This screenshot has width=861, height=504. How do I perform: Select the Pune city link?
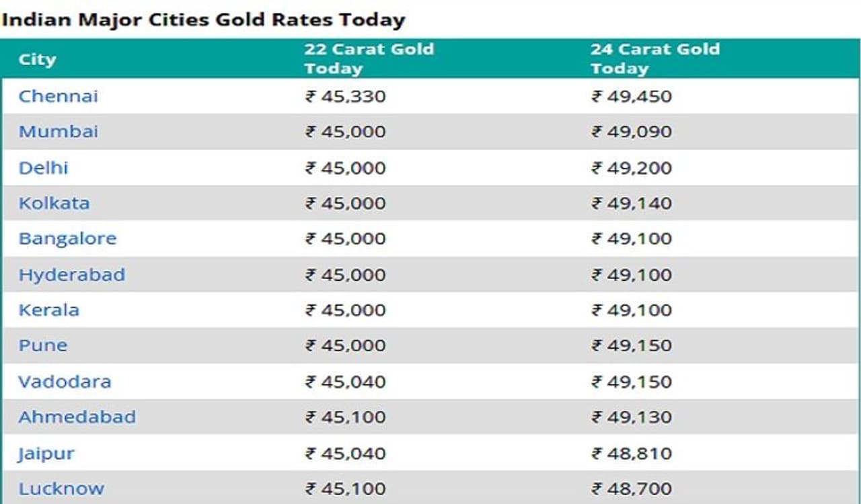(43, 345)
